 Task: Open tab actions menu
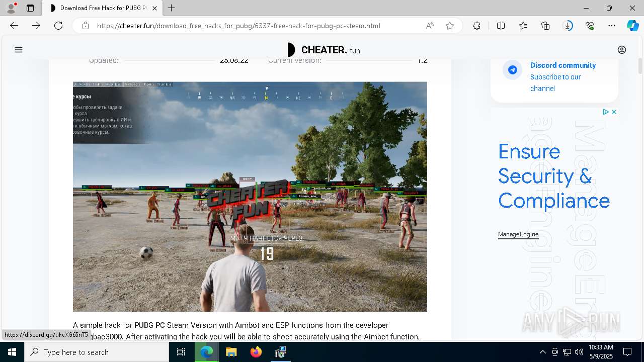click(x=30, y=8)
